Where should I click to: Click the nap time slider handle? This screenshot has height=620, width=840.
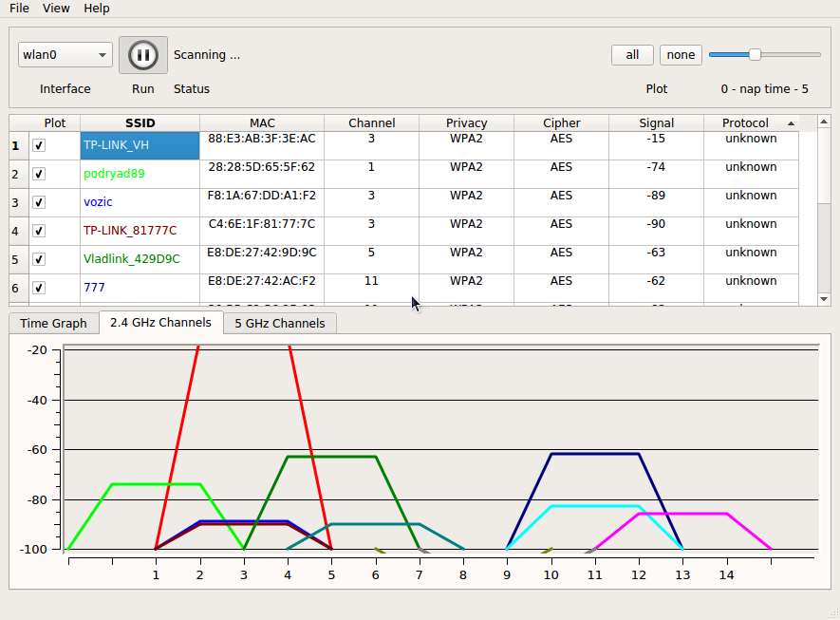point(755,55)
